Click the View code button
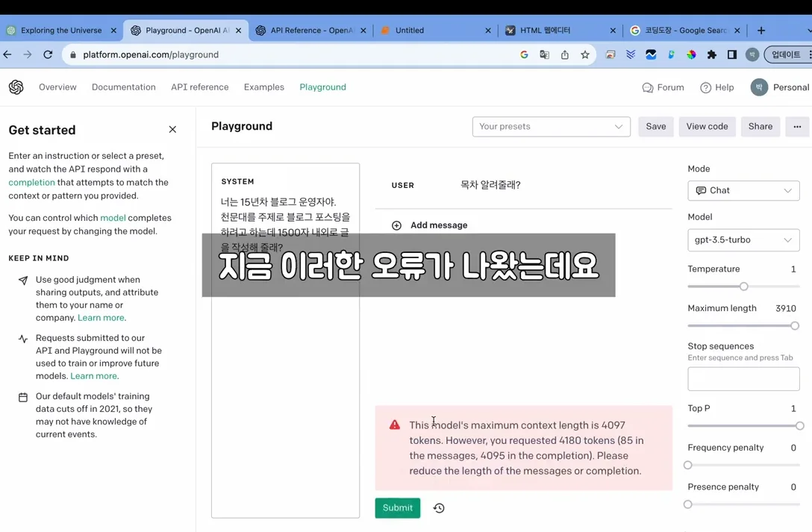This screenshot has width=812, height=532. (x=707, y=126)
